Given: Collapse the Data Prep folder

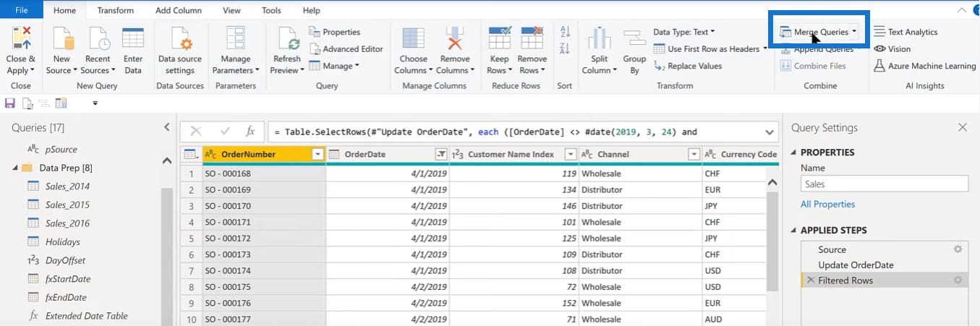Looking at the screenshot, I should pos(15,168).
